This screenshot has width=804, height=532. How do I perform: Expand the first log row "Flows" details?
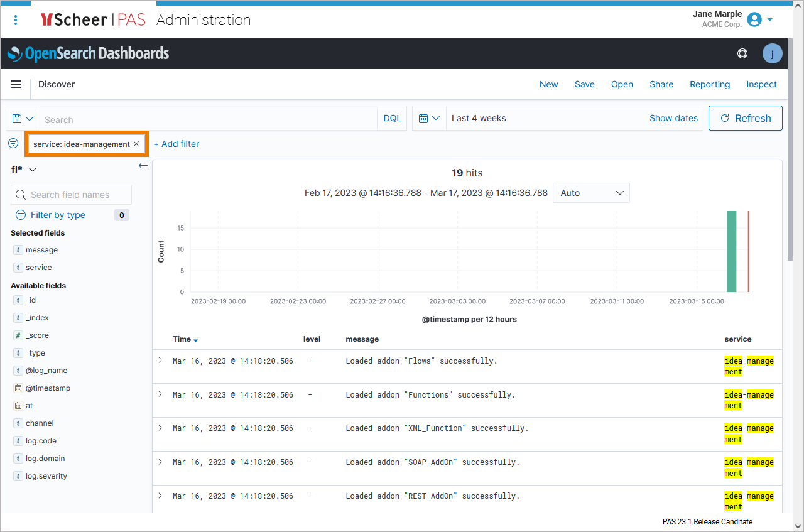160,361
